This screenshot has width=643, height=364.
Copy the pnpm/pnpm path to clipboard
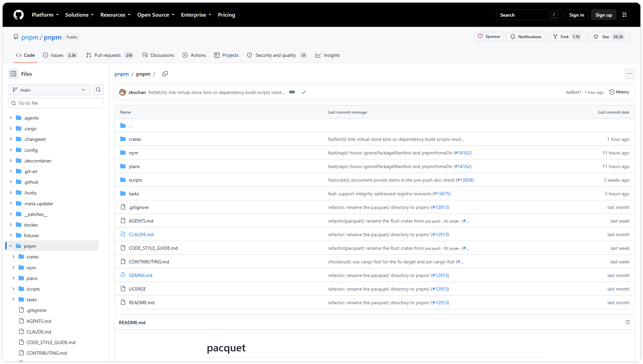(165, 74)
